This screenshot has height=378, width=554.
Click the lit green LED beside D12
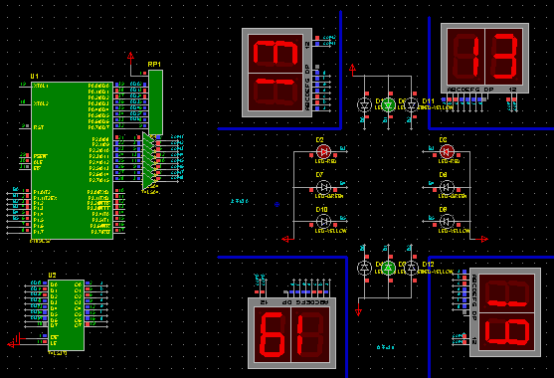pyautogui.click(x=388, y=268)
